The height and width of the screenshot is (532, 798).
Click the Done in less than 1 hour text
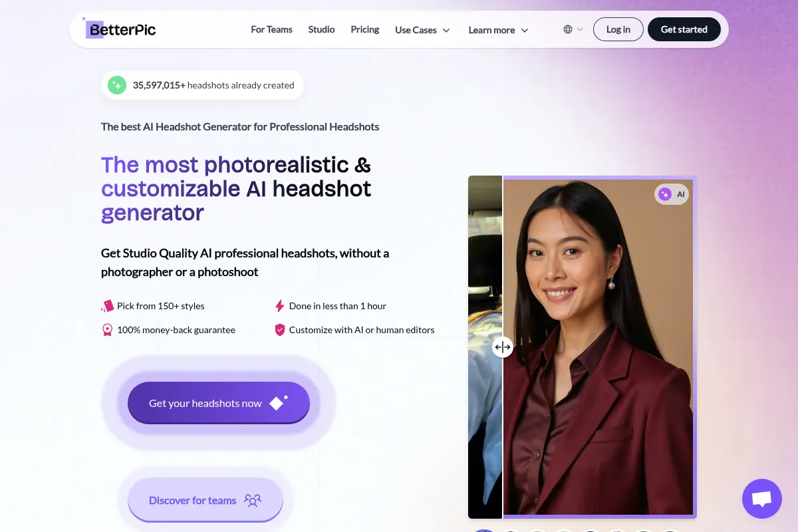338,306
